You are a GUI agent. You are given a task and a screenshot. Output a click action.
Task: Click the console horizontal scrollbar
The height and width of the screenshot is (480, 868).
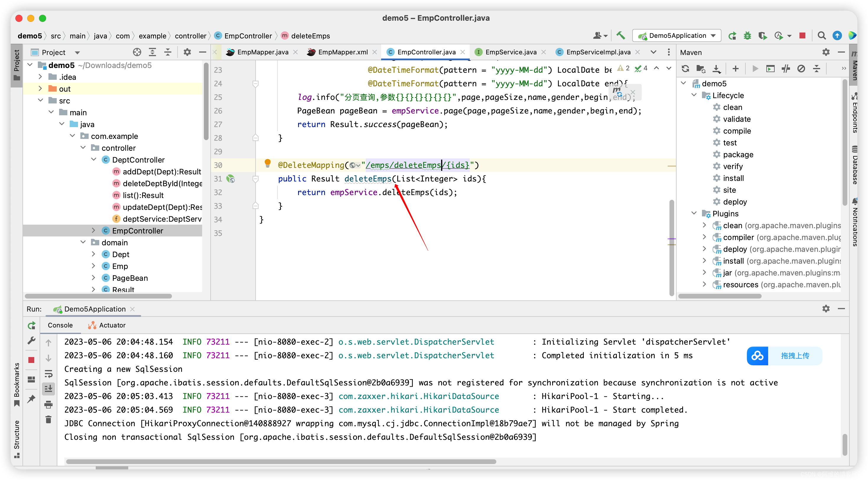point(280,461)
